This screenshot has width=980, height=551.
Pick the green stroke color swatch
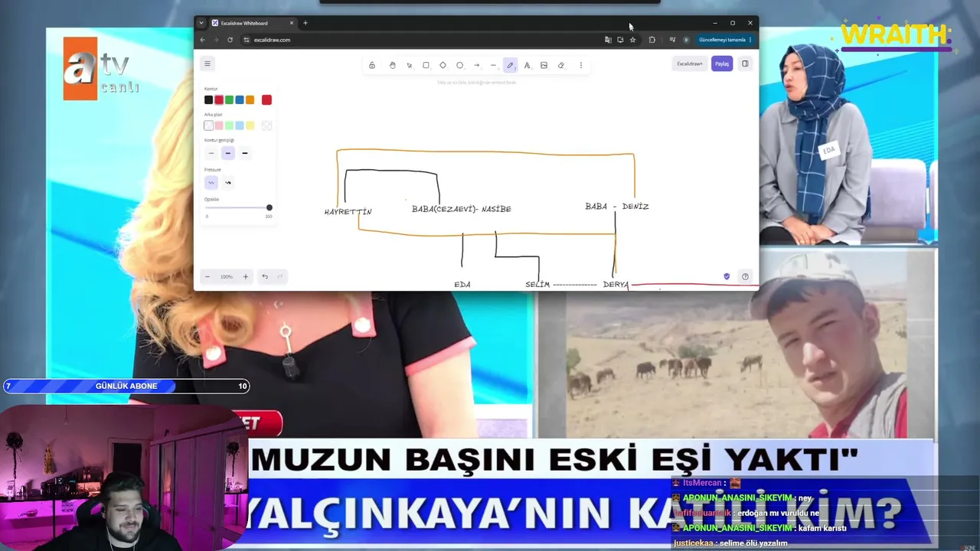click(x=229, y=99)
